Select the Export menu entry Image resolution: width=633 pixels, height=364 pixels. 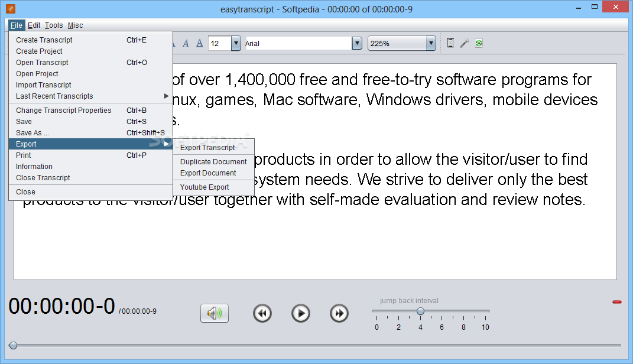(x=90, y=144)
